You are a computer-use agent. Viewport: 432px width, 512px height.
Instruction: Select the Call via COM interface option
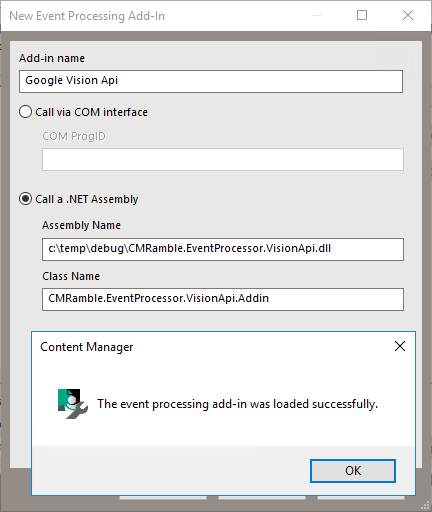83,112
